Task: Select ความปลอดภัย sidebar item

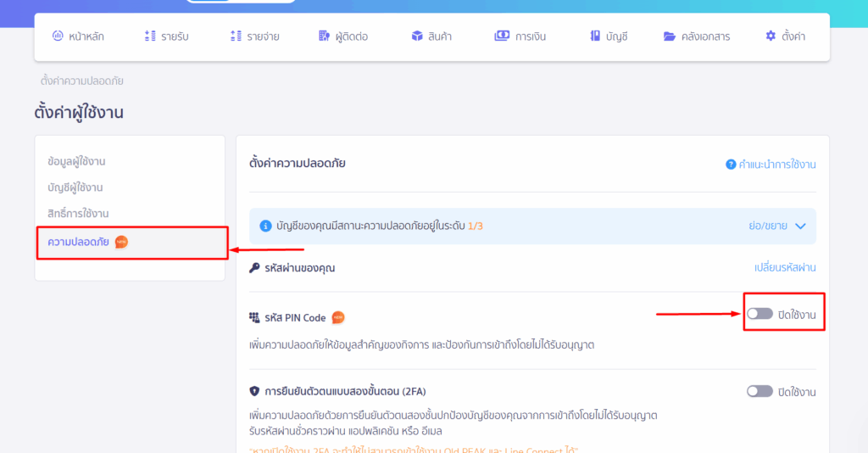Action: 79,242
